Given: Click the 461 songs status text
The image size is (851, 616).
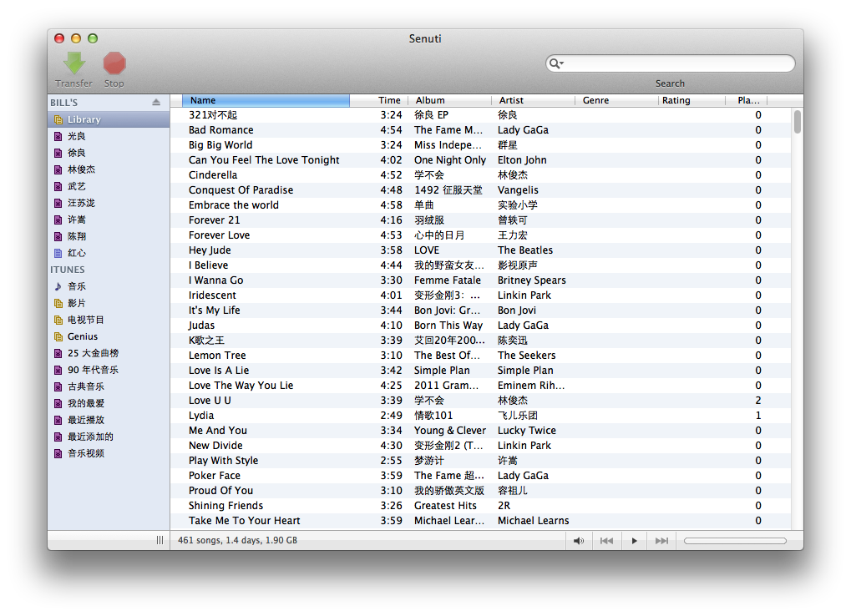Looking at the screenshot, I should coord(238,540).
